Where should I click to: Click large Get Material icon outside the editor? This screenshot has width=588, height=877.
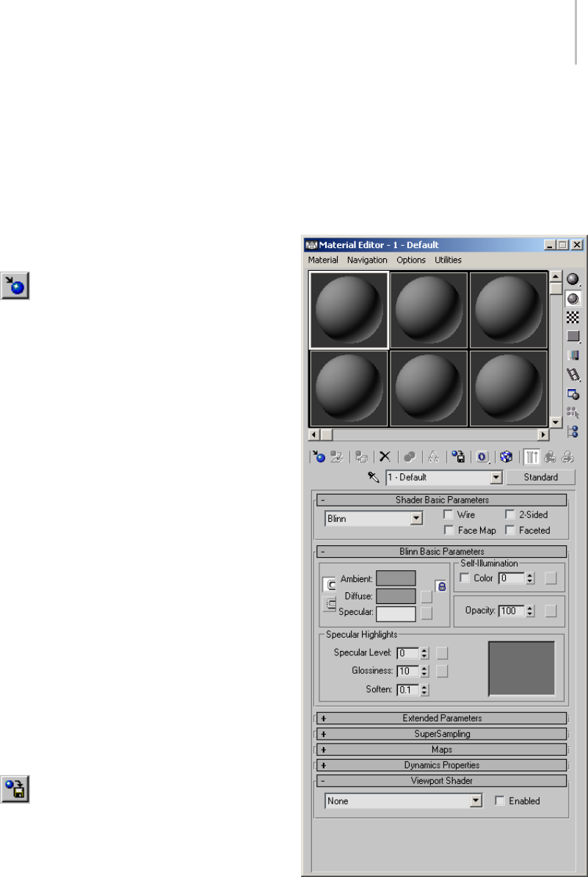pyautogui.click(x=15, y=286)
